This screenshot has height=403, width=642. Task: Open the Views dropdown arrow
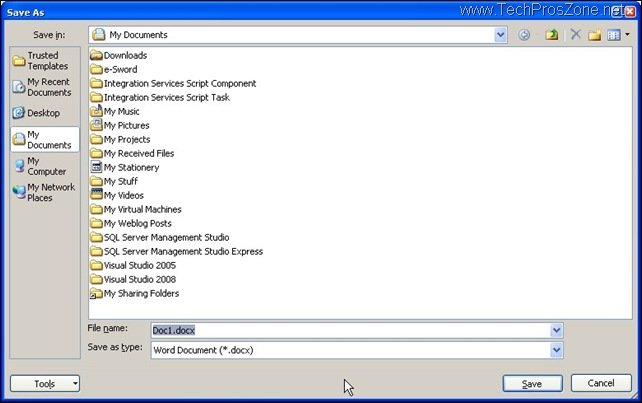[627, 35]
